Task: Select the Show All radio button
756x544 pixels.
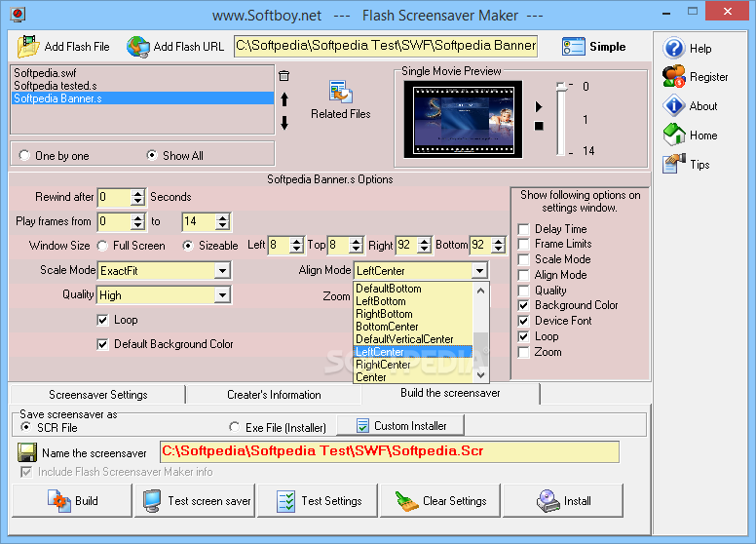Action: [x=152, y=155]
